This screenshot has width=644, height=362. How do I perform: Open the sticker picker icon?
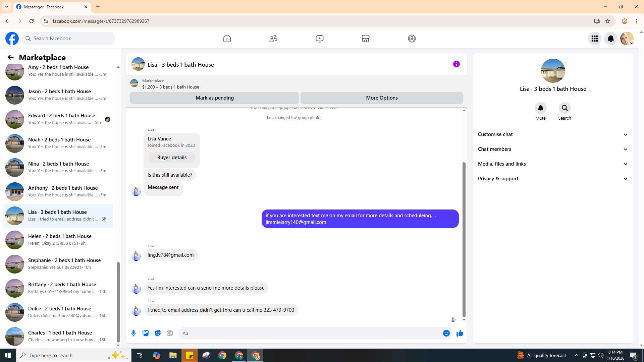(x=158, y=333)
